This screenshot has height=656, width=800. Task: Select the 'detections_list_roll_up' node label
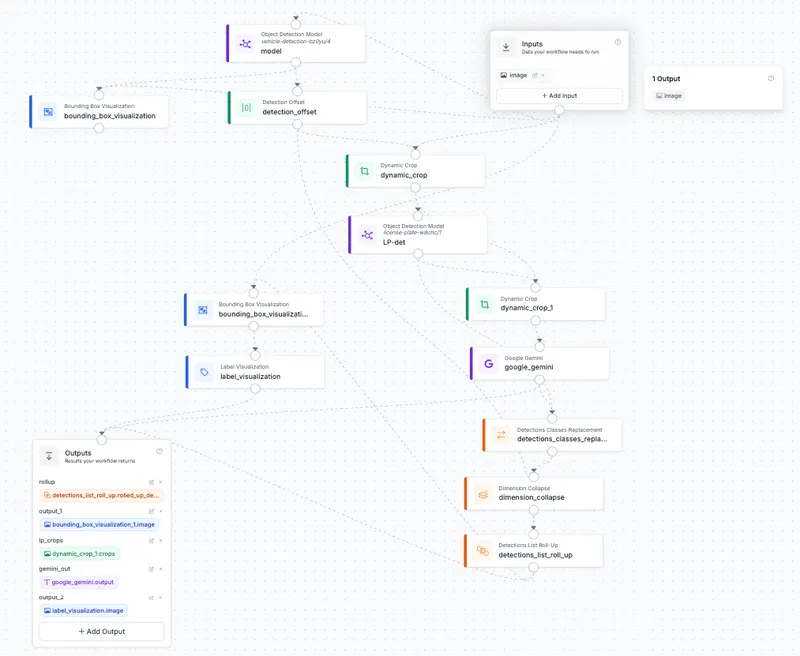[x=535, y=555]
